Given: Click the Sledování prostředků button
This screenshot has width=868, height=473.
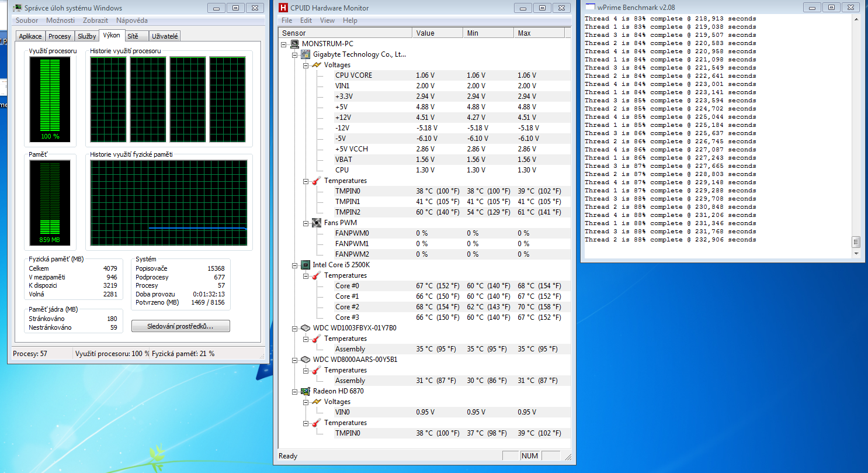Looking at the screenshot, I should coord(180,326).
